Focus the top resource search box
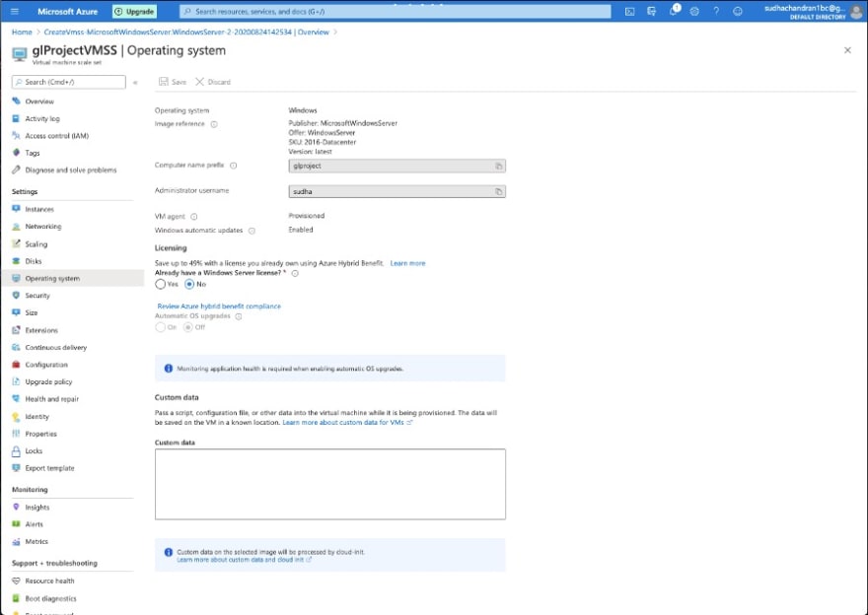 coord(396,11)
